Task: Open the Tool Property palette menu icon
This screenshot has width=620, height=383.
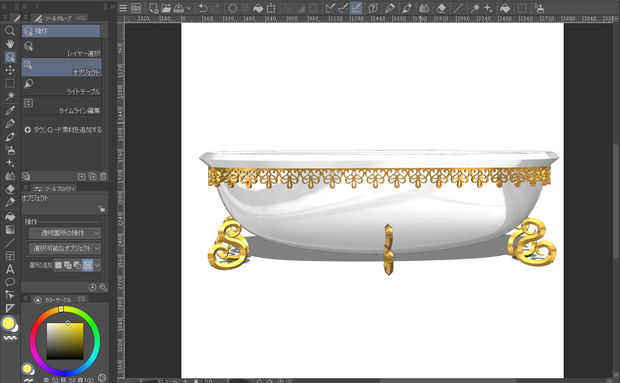Action: point(26,188)
